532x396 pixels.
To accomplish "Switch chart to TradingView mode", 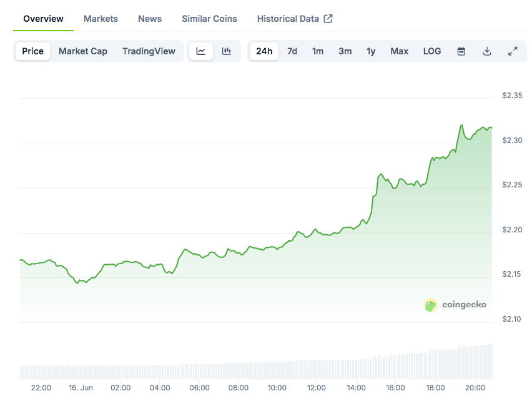I will point(149,51).
